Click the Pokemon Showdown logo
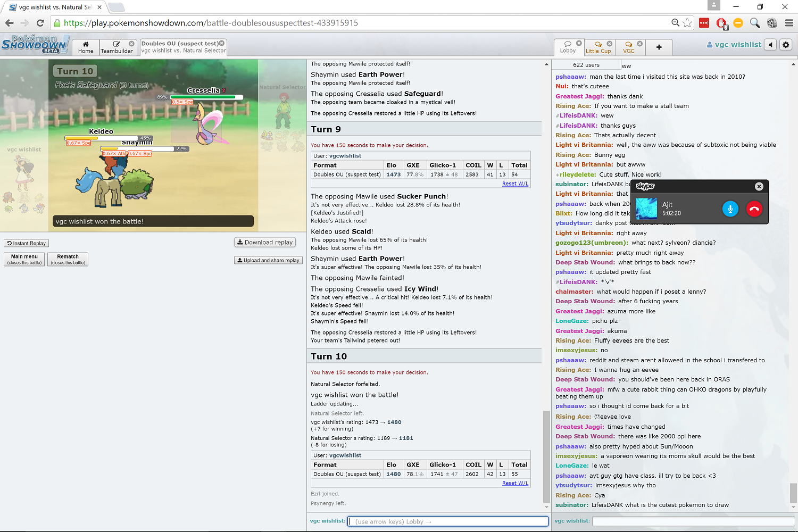Viewport: 798px width, 532px height. pos(35,44)
